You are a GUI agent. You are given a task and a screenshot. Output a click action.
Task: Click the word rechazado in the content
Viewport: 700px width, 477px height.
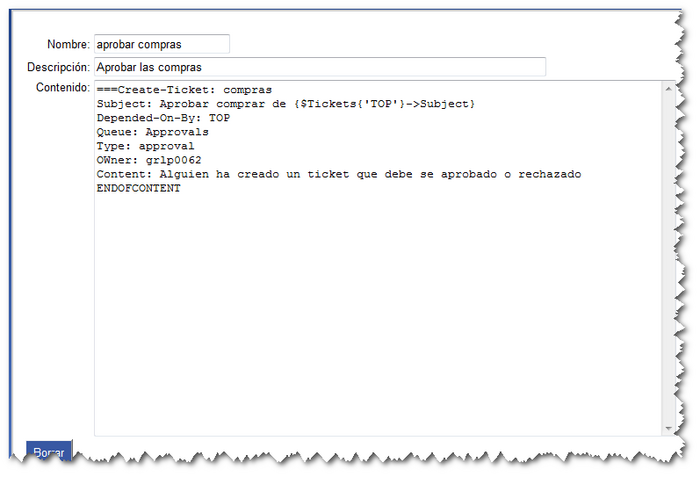(548, 174)
